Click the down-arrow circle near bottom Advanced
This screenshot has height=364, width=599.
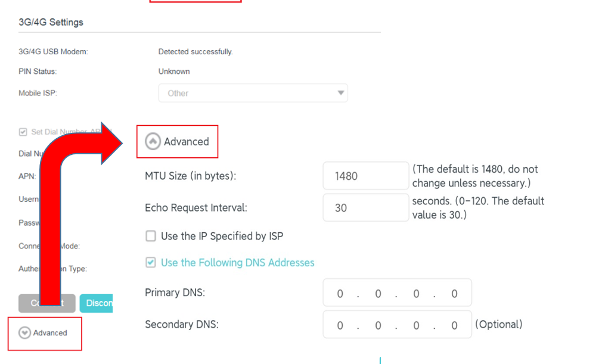24,332
